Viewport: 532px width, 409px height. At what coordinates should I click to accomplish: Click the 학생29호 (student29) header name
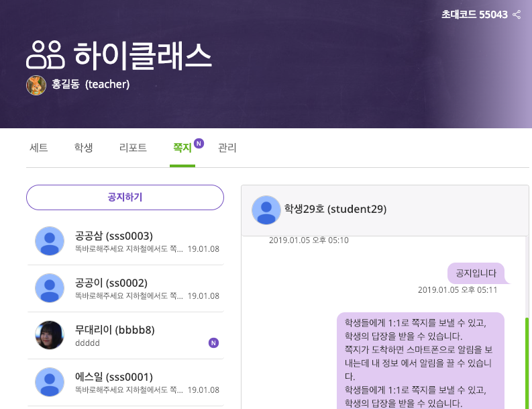tap(335, 209)
